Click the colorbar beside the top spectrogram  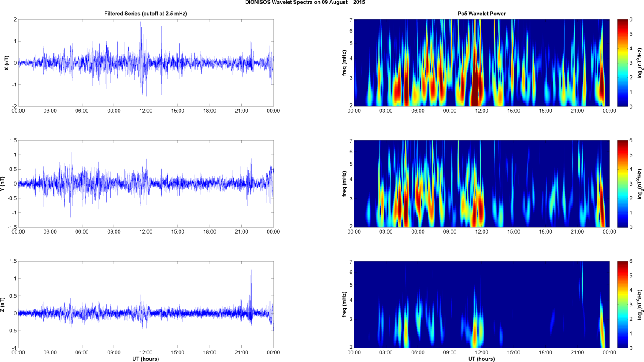pos(623,63)
